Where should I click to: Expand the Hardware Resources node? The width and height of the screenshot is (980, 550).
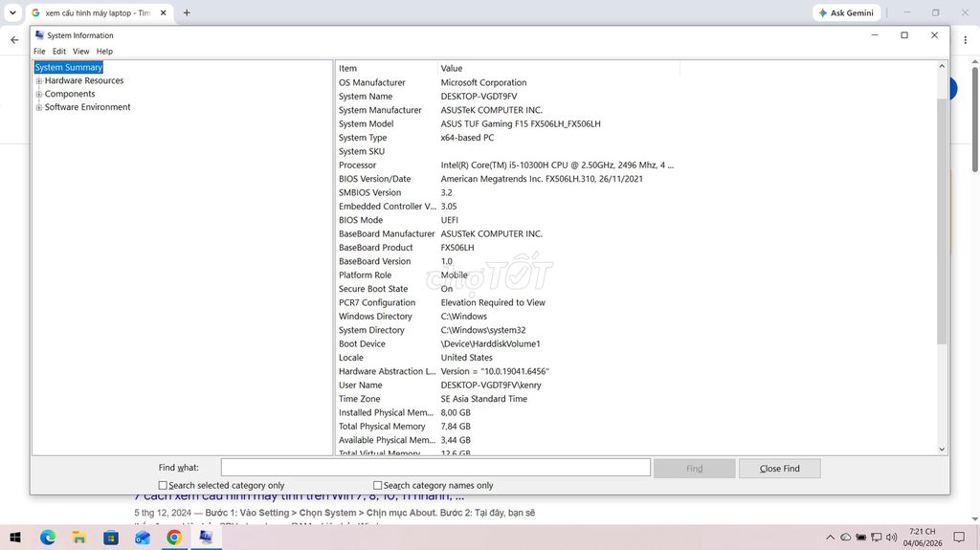[38, 81]
